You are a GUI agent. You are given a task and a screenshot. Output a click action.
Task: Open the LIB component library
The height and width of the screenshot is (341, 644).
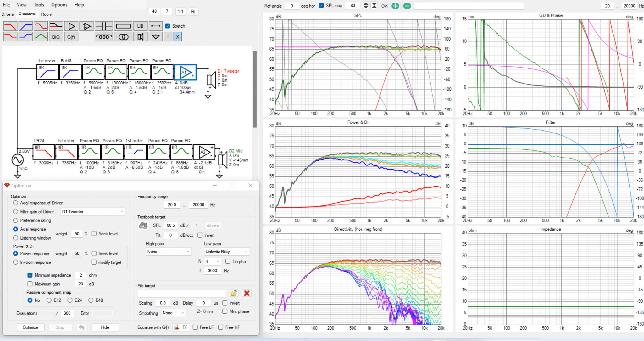coord(140,26)
